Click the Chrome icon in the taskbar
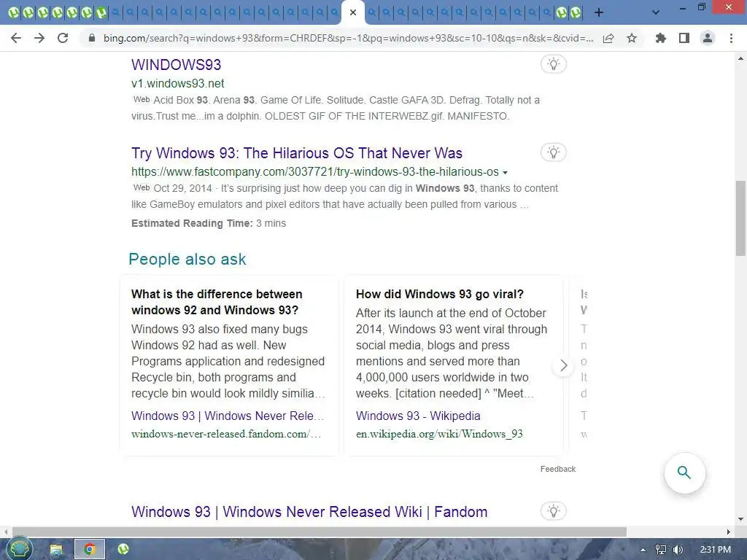This screenshot has height=560, width=747. 89,550
